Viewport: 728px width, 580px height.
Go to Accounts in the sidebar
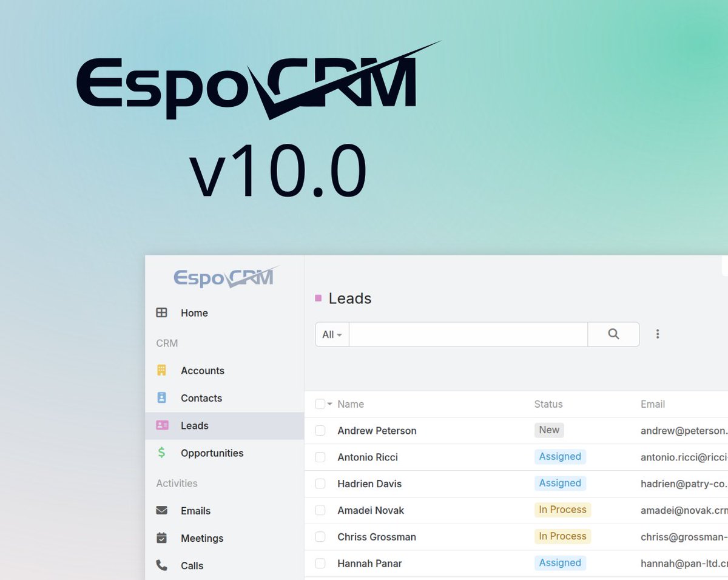pyautogui.click(x=224, y=371)
